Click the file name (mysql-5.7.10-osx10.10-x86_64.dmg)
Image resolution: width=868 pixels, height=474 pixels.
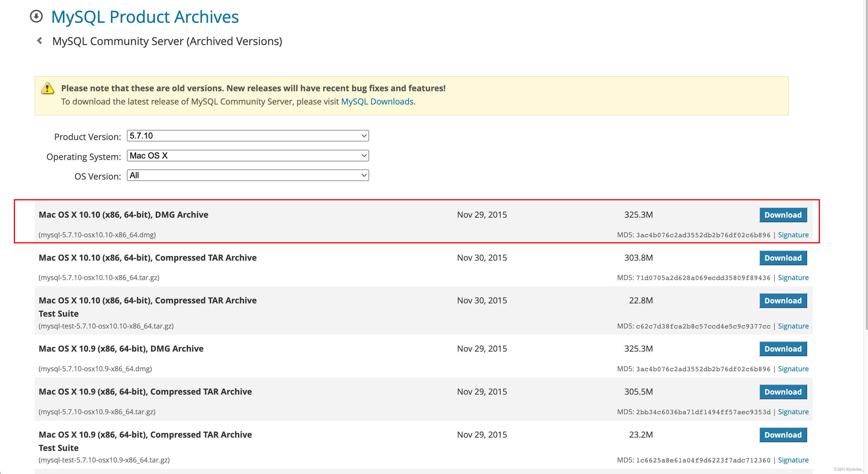click(97, 235)
